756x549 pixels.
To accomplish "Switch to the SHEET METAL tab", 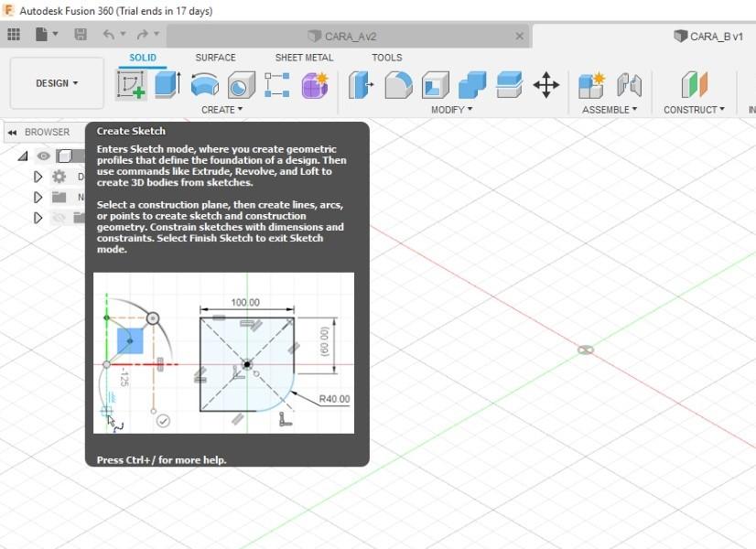I will 304,58.
